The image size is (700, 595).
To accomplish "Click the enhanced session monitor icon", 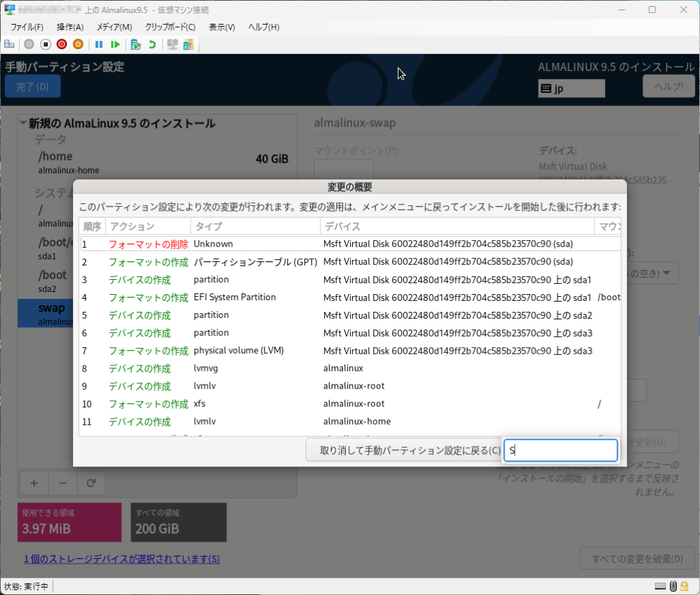I will click(x=172, y=44).
